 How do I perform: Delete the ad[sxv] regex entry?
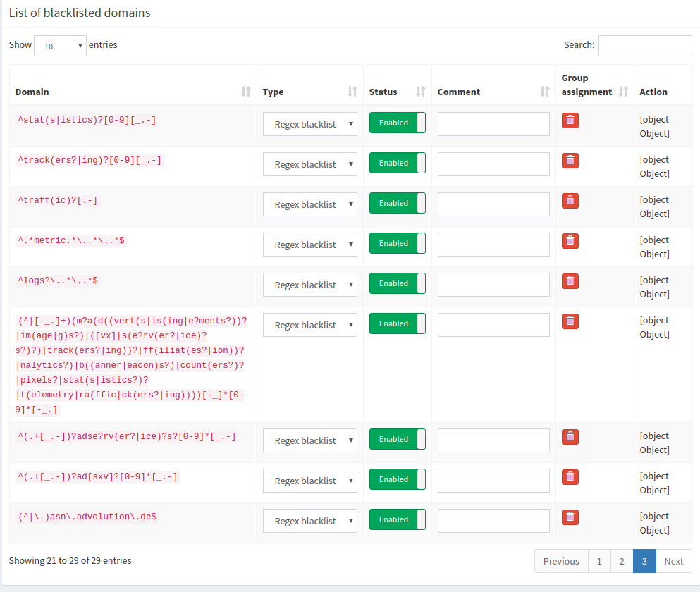point(570,477)
